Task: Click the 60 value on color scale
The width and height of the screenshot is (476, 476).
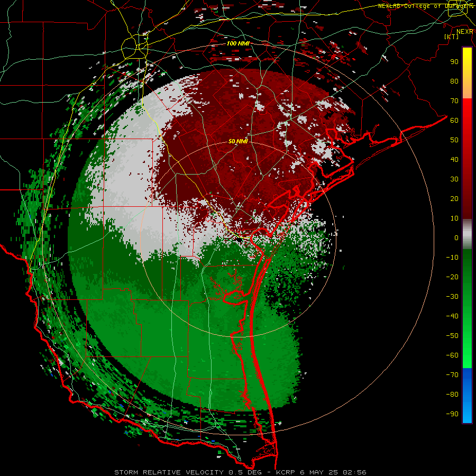Action: 454,120
